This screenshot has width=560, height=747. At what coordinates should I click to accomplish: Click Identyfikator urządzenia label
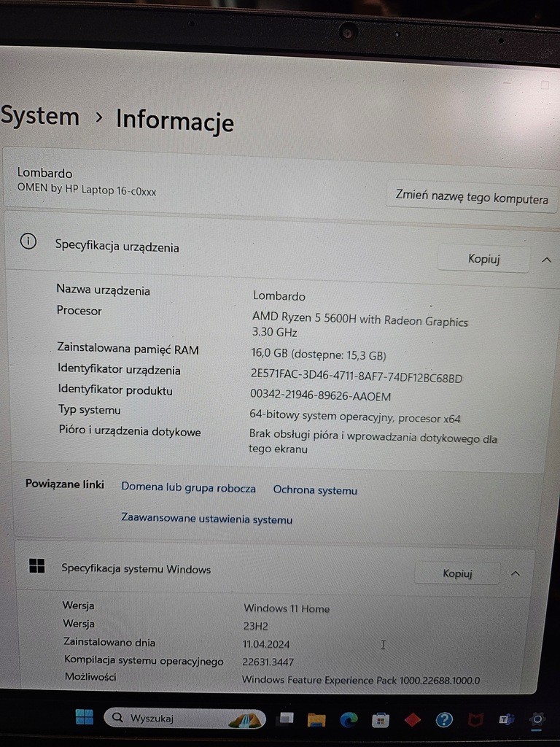[x=119, y=369]
